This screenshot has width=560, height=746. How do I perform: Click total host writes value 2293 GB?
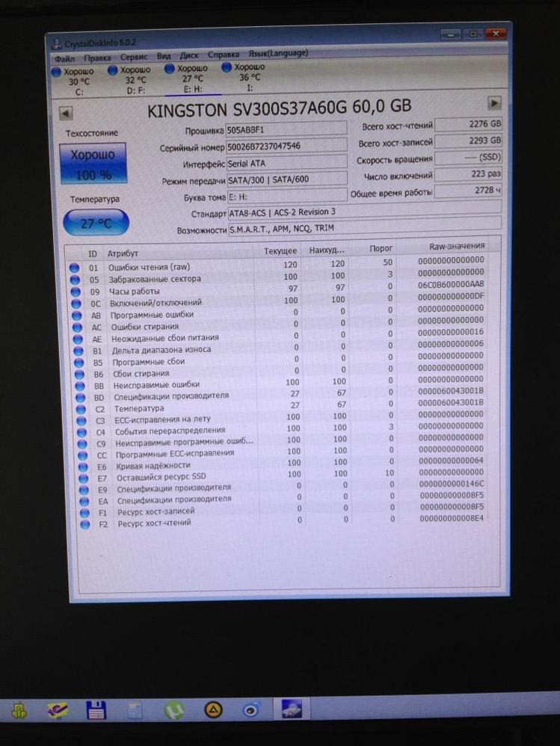(x=468, y=141)
